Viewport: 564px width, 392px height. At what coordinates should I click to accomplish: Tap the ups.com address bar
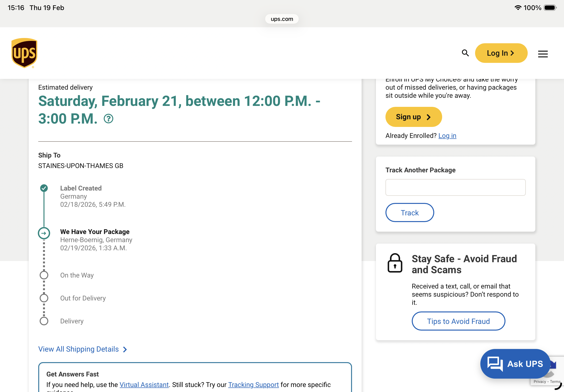pyautogui.click(x=282, y=19)
